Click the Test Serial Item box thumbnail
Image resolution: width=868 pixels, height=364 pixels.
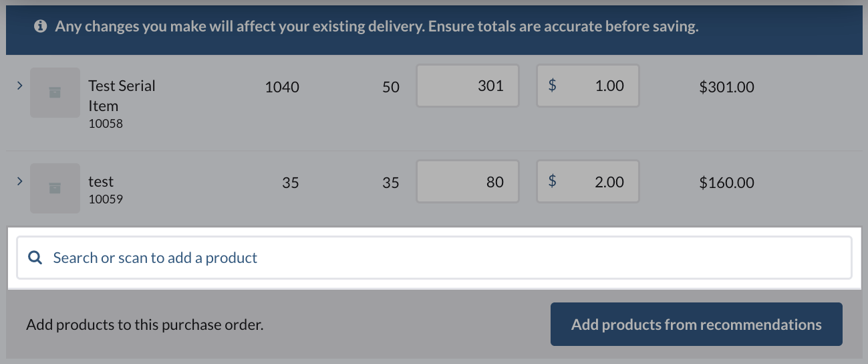pos(55,92)
